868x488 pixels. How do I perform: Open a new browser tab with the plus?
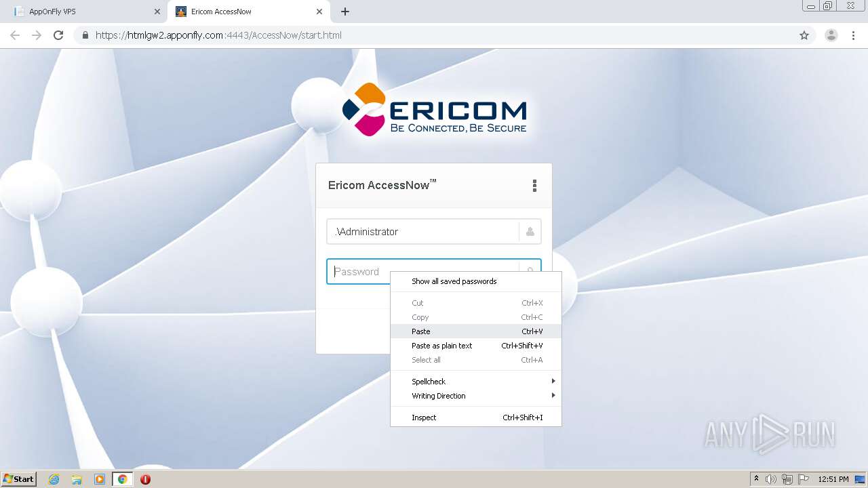tap(345, 12)
